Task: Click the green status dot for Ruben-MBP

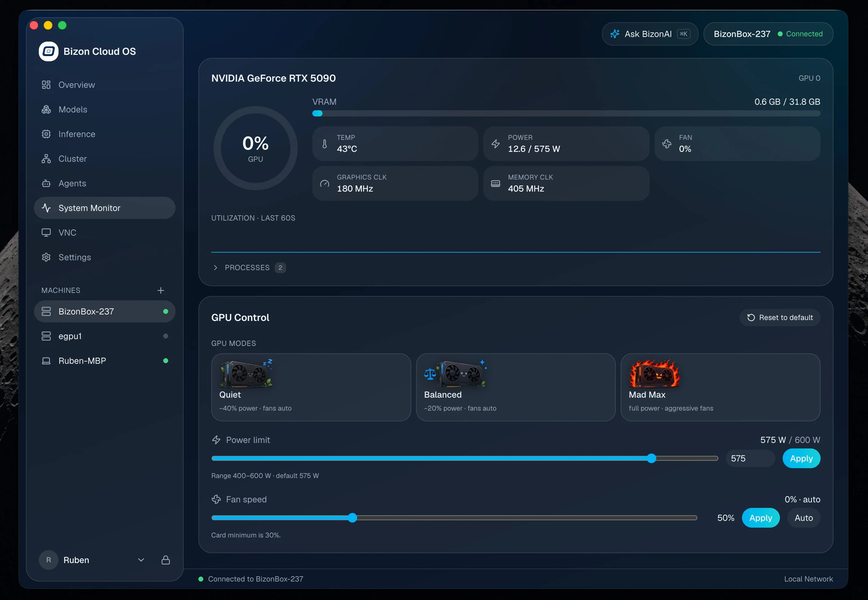Action: pos(166,361)
